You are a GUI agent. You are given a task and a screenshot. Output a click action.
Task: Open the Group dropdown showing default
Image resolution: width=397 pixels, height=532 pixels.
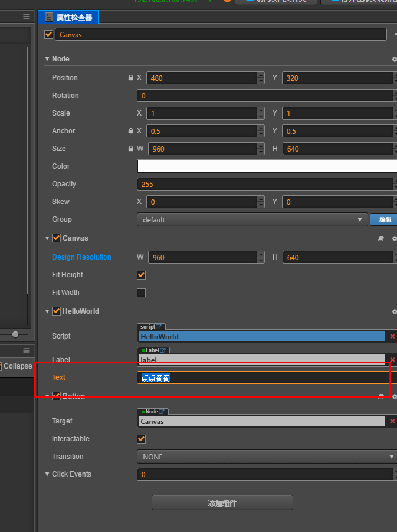tap(252, 219)
